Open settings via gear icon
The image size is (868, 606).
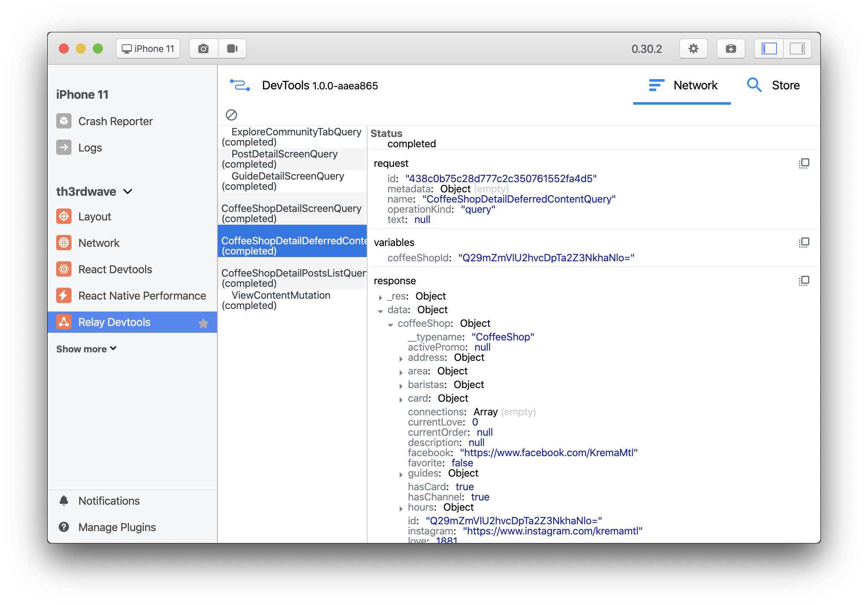tap(693, 49)
